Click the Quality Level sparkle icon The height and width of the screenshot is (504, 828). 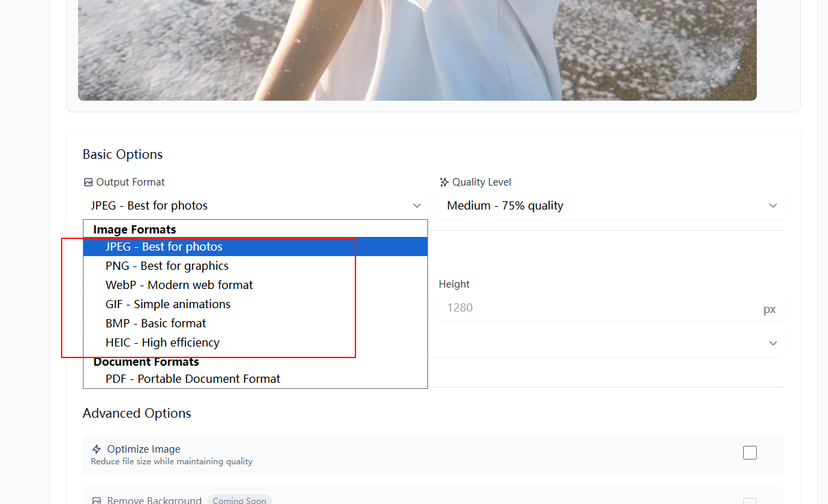coord(444,182)
